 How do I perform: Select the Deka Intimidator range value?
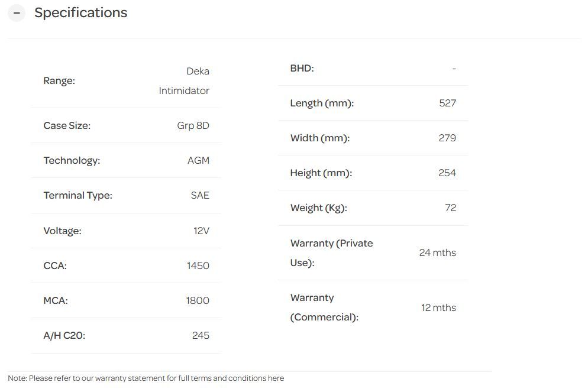click(184, 81)
